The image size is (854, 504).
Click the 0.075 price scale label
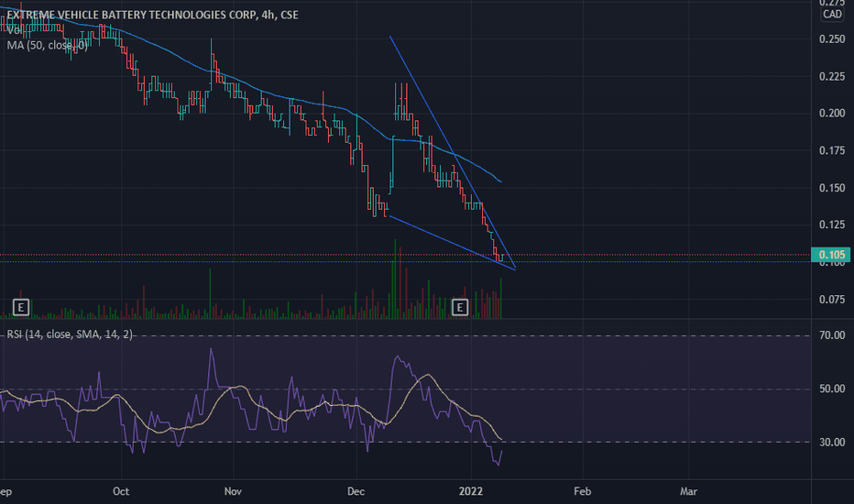[832, 299]
